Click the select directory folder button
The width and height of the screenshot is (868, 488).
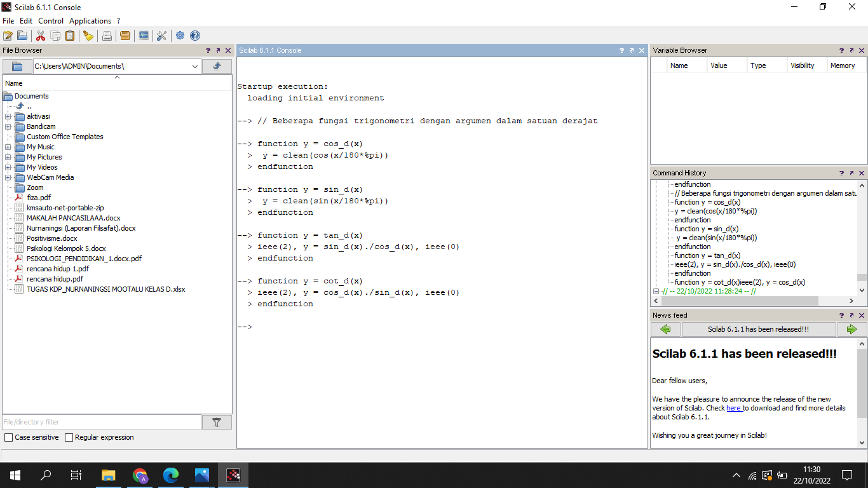17,66
